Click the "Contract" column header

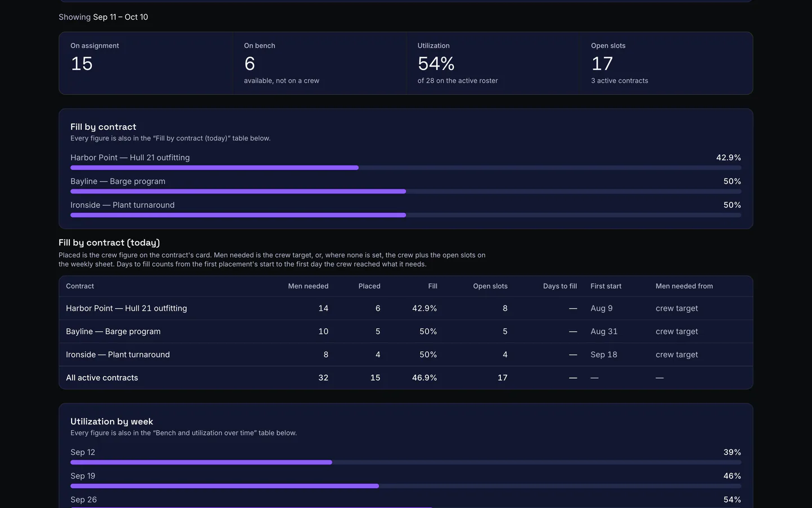(x=80, y=286)
